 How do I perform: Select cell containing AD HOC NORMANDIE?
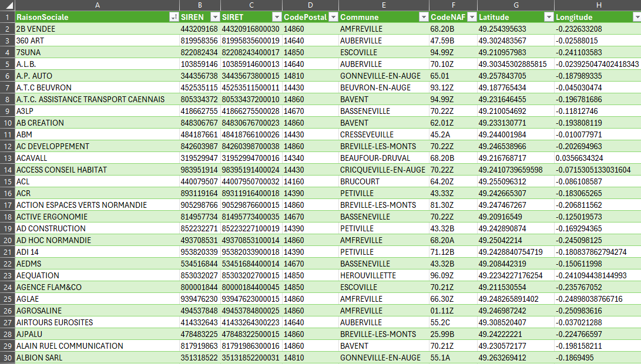coord(98,240)
